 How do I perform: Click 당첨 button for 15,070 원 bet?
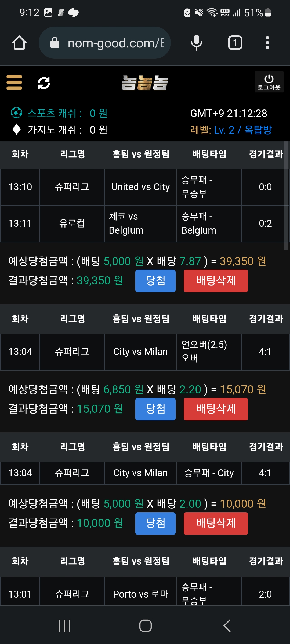click(x=155, y=409)
